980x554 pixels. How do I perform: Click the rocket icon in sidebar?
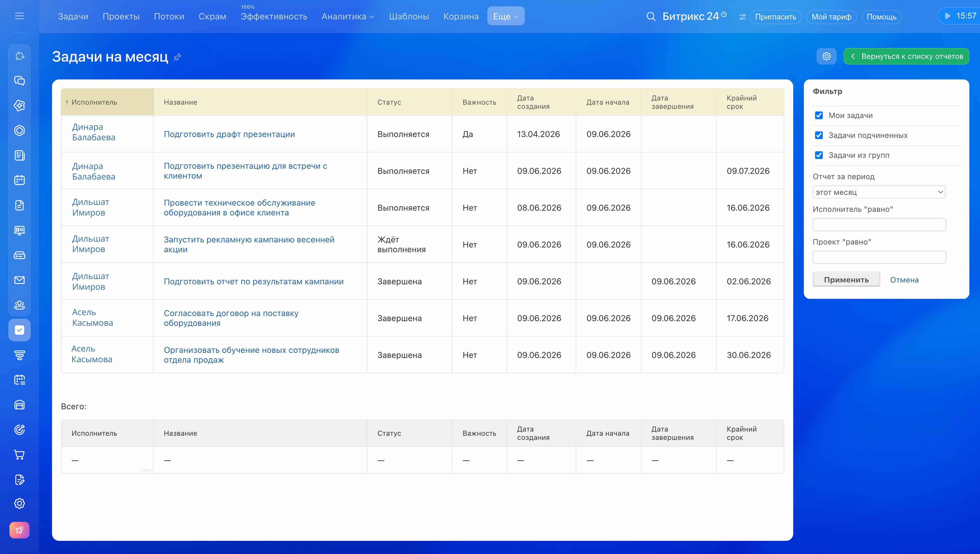tap(19, 530)
